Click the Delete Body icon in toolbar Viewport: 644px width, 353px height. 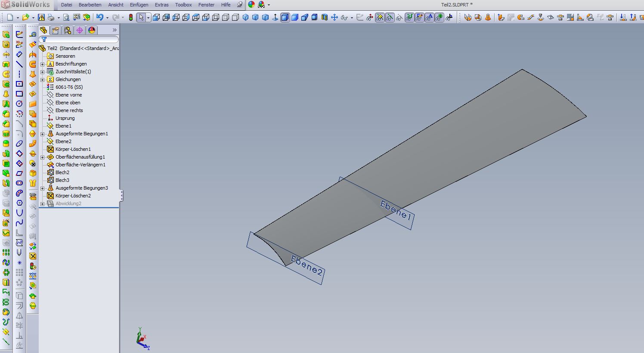(33, 256)
